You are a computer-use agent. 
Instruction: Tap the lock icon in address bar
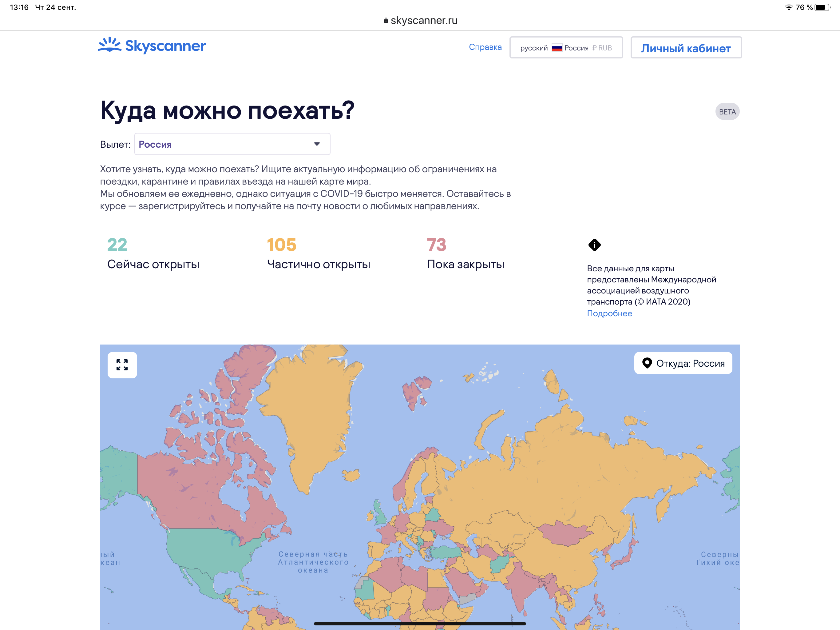(386, 21)
